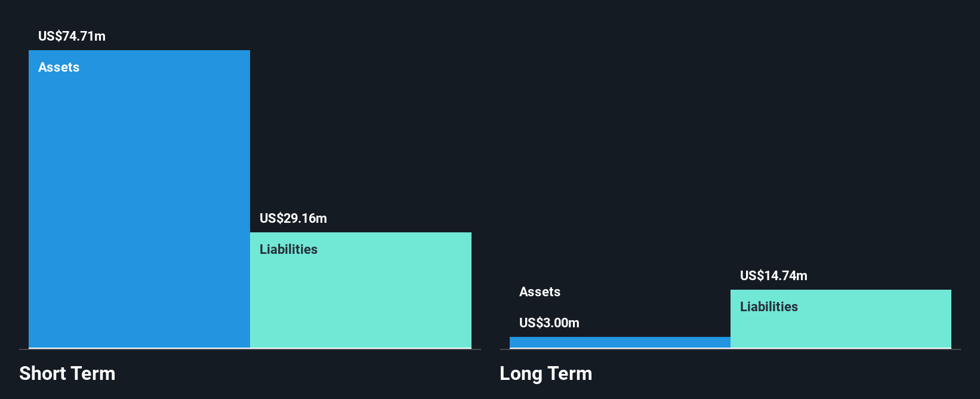980x399 pixels.
Task: Click the Short Term heading
Action: (67, 373)
